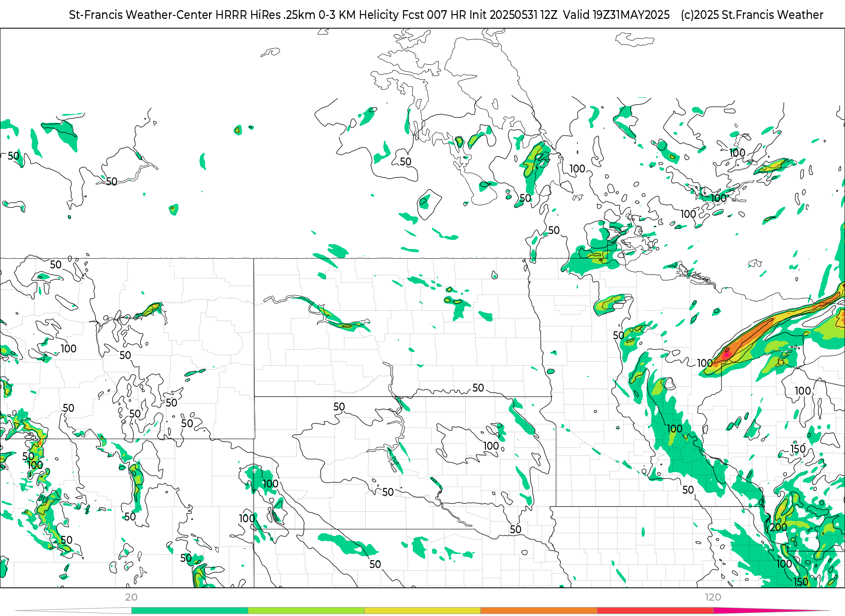The height and width of the screenshot is (616, 845).
Task: Click the red segment of the color bar
Action: click(x=655, y=610)
